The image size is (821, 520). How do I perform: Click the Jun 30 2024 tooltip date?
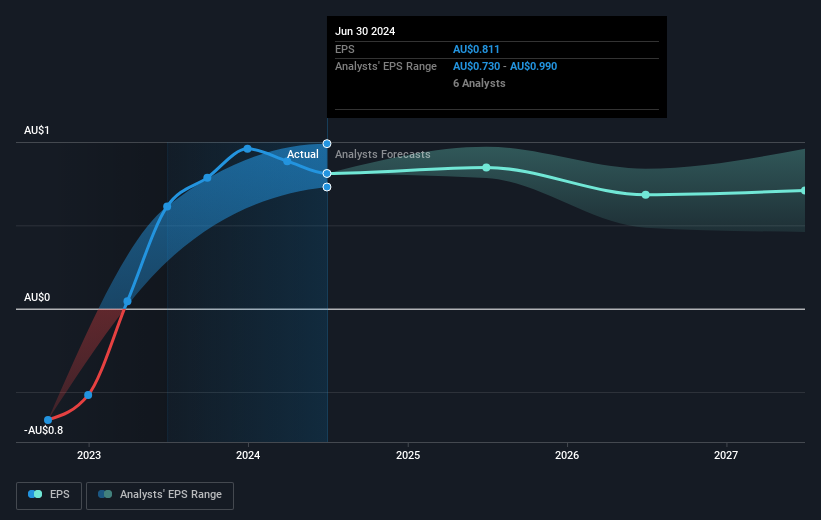pos(365,31)
